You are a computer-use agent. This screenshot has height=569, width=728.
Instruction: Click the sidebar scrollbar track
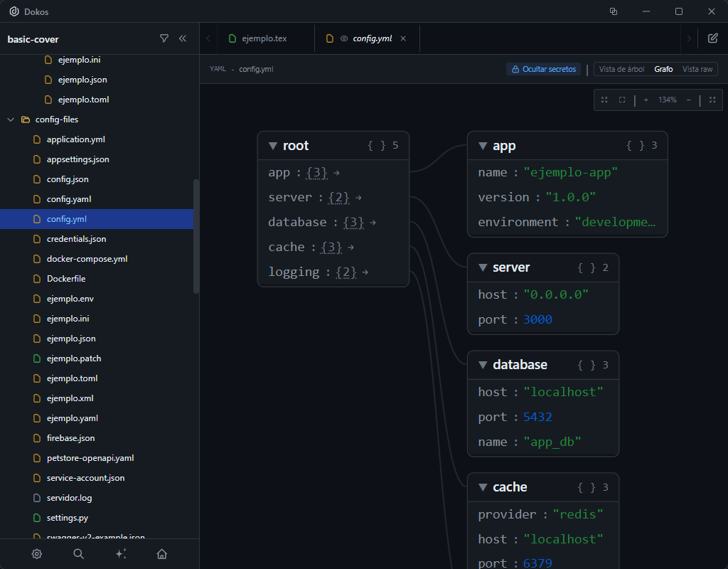[194, 235]
